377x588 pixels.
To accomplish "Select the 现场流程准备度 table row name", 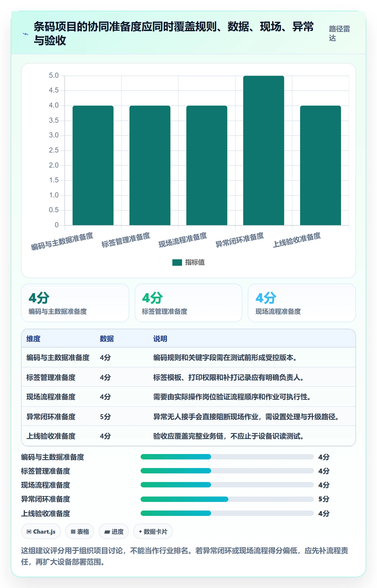I will pos(51,397).
